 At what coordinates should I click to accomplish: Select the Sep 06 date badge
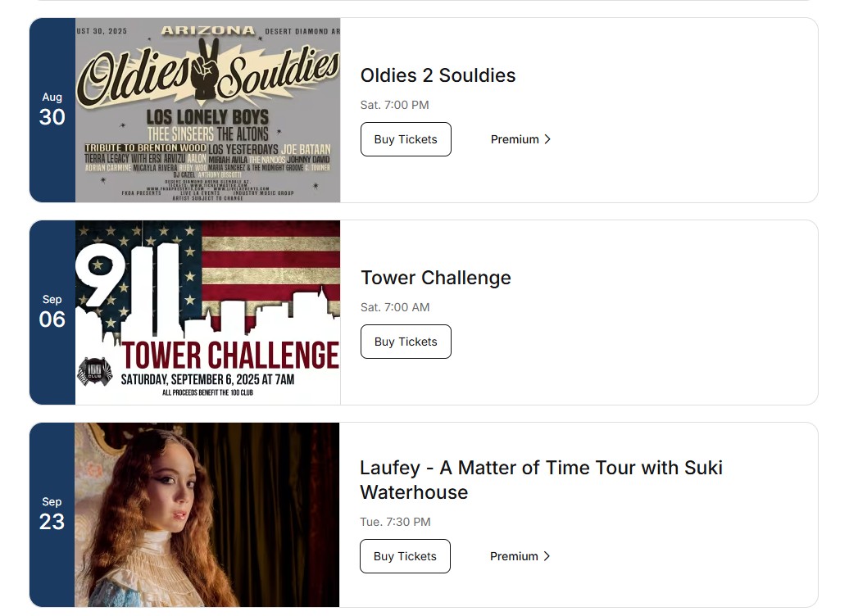(x=52, y=312)
